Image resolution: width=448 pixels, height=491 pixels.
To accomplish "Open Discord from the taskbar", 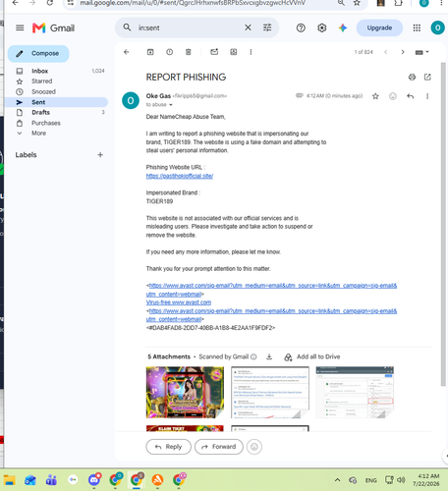I will coord(94,480).
